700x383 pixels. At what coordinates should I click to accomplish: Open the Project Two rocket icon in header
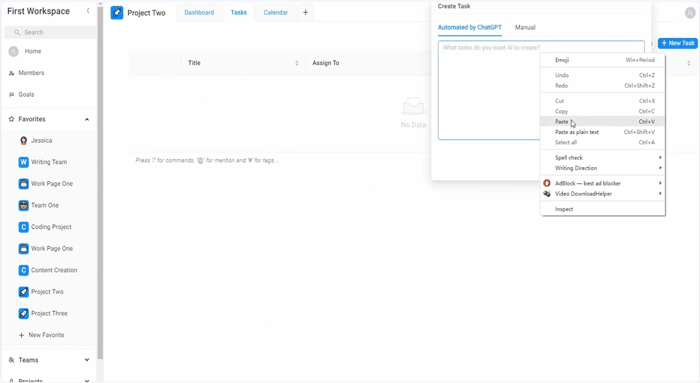117,12
